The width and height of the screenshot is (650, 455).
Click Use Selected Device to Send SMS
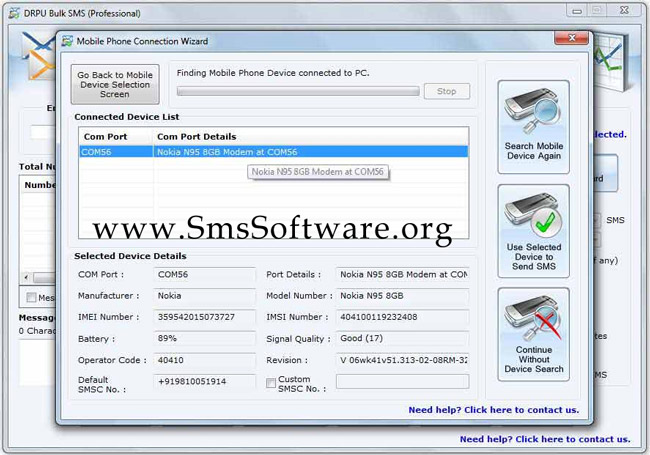click(x=534, y=231)
